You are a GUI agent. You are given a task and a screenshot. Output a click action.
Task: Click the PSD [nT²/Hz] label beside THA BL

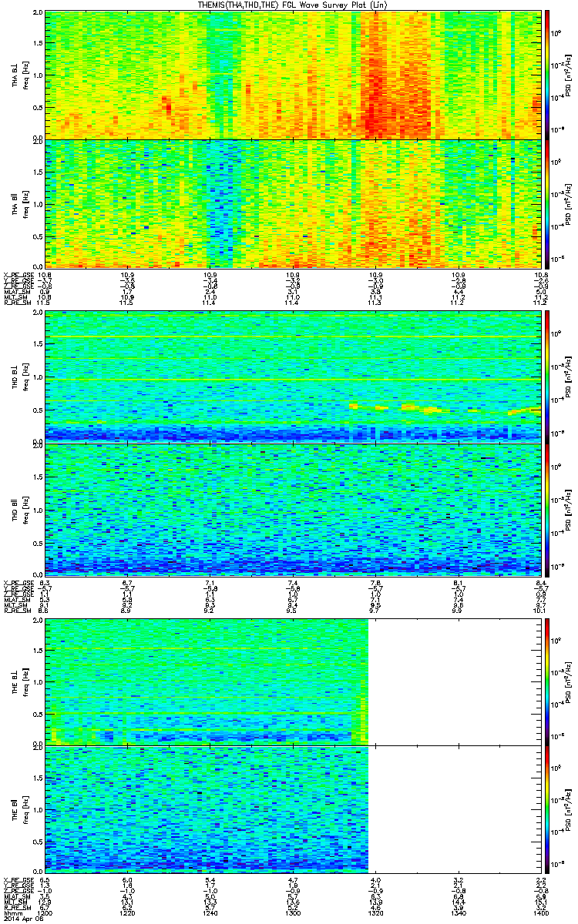(568, 75)
